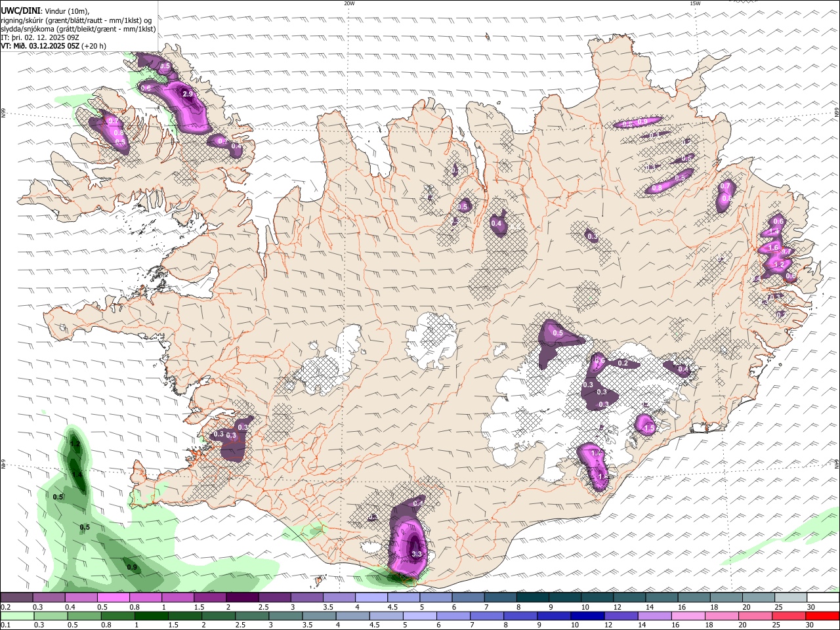Click the 1.6 snowfall value in East Fjords
840x630 pixels.
tap(774, 247)
